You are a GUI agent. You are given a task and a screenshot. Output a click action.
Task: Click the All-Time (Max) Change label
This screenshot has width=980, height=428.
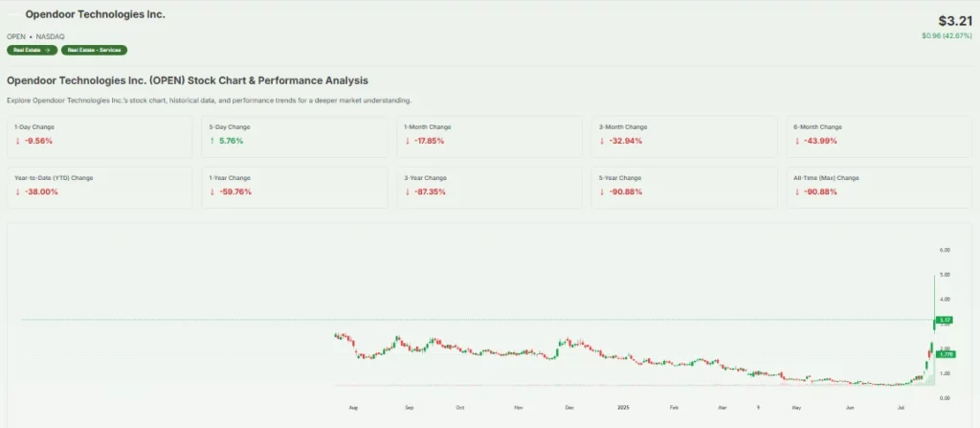(826, 178)
